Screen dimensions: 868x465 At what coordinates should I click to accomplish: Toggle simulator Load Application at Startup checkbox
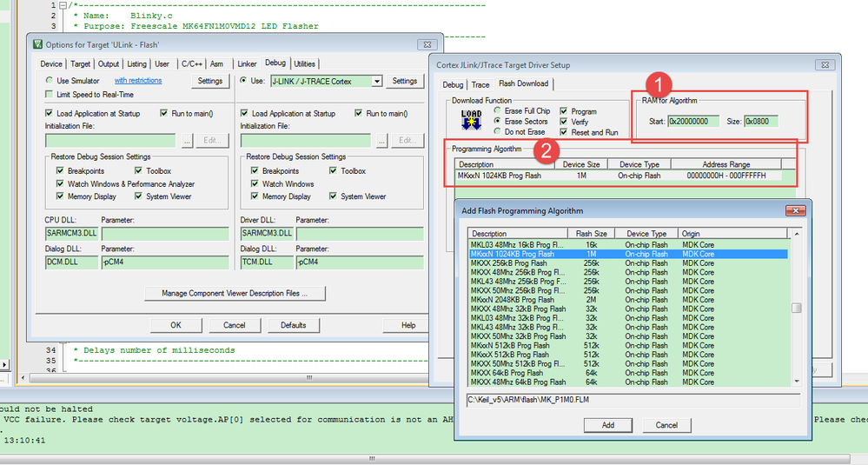coord(50,113)
